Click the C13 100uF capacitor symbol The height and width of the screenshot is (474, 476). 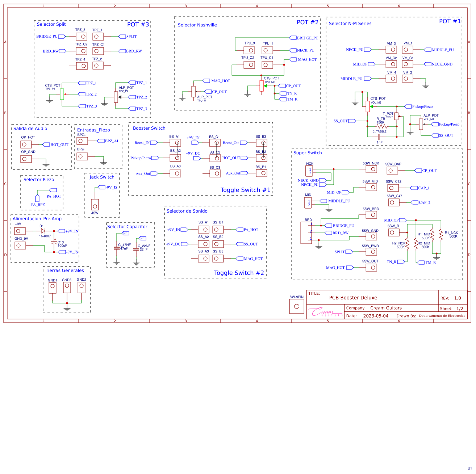(54, 242)
